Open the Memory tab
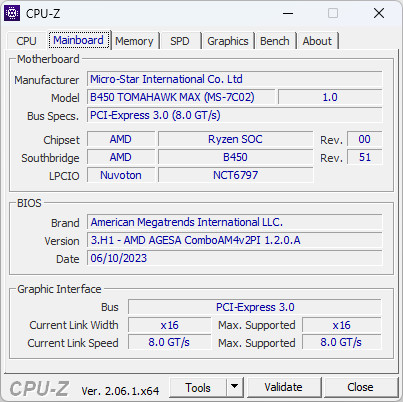The image size is (403, 402). tap(134, 41)
